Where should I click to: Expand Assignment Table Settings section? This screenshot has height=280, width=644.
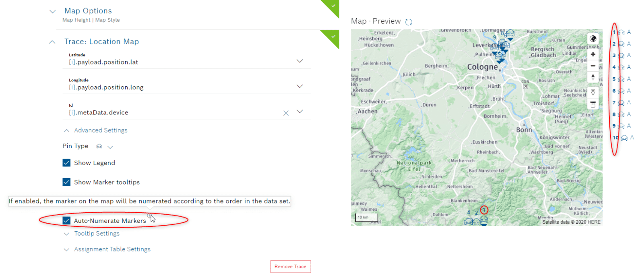pyautogui.click(x=112, y=249)
